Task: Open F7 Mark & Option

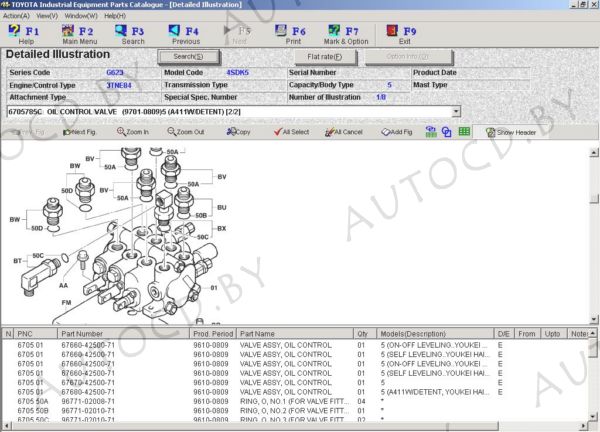Action: coord(346,34)
